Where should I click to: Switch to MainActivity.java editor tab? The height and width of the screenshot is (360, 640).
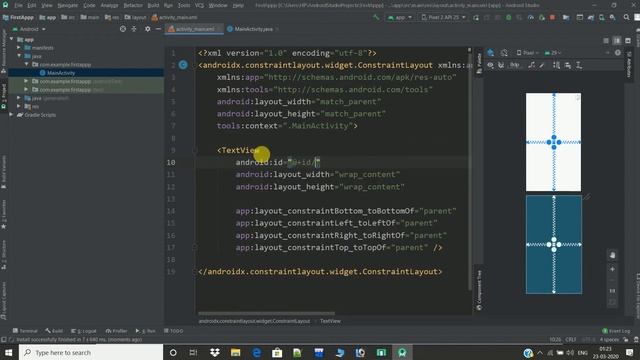tap(253, 29)
